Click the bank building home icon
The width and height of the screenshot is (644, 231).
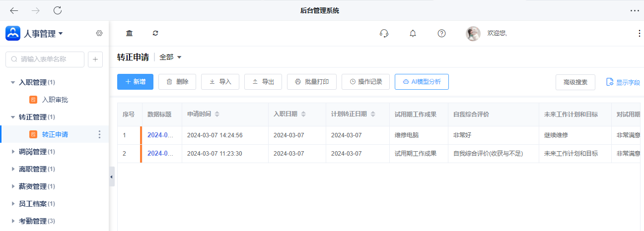coord(130,33)
